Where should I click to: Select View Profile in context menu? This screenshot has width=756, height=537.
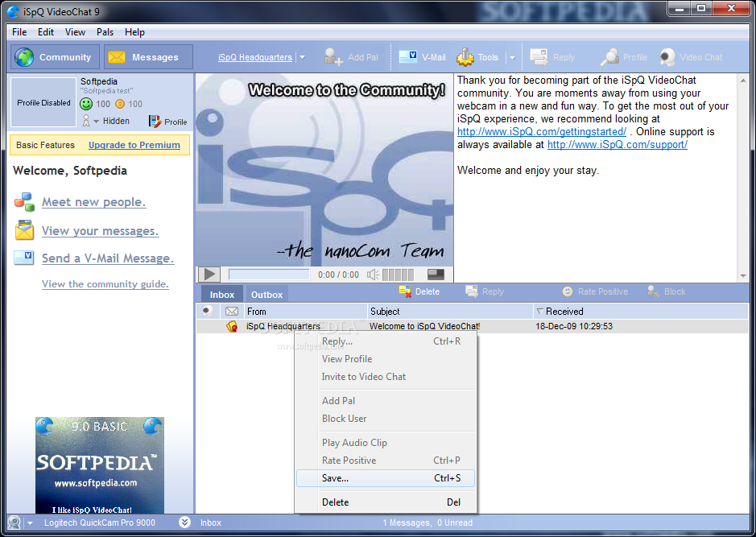coord(386,358)
